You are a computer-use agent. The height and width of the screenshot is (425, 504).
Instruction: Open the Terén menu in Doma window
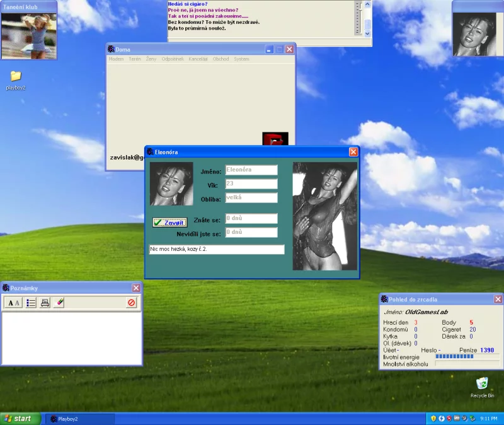135,59
